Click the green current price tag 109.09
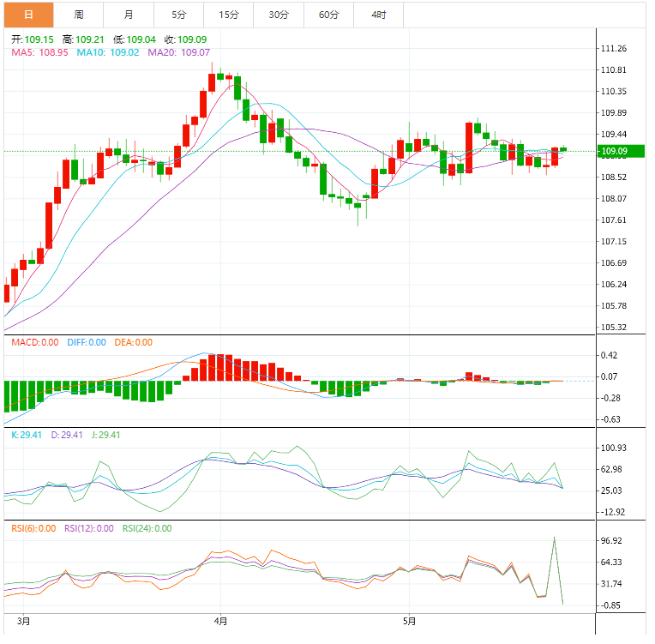This screenshot has width=655, height=644. pyautogui.click(x=614, y=152)
